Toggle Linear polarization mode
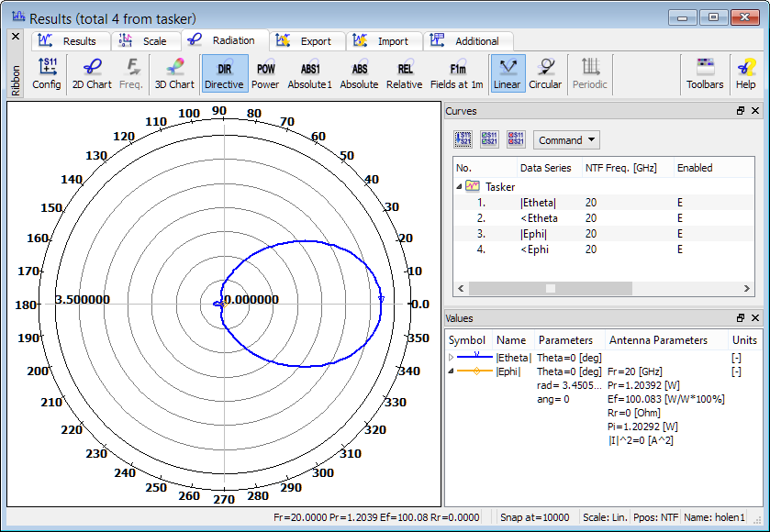 coord(507,73)
